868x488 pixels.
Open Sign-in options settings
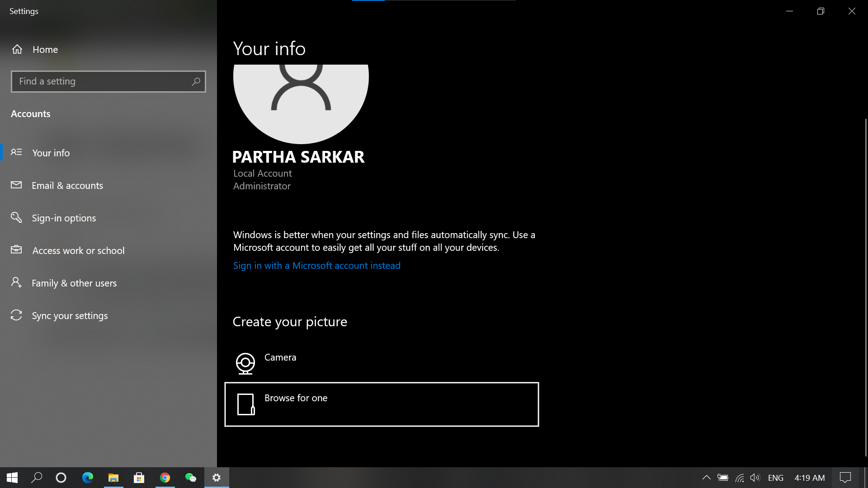[x=64, y=218]
